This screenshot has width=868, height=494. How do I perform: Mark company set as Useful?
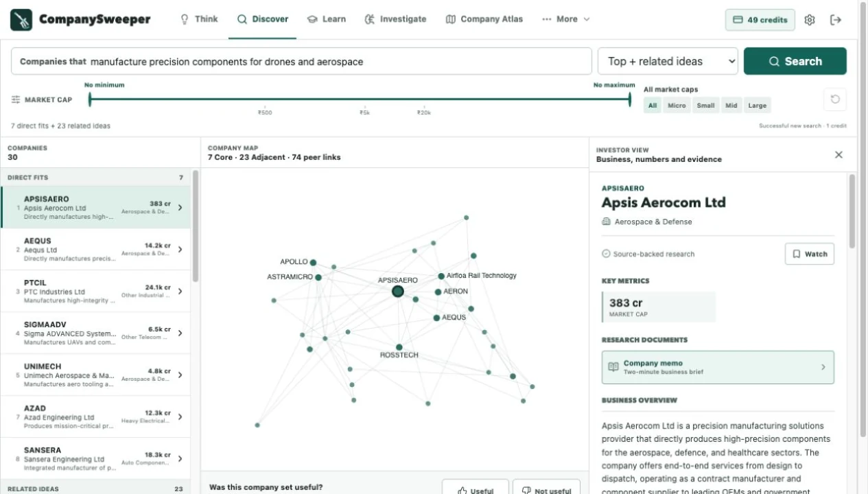tap(476, 489)
